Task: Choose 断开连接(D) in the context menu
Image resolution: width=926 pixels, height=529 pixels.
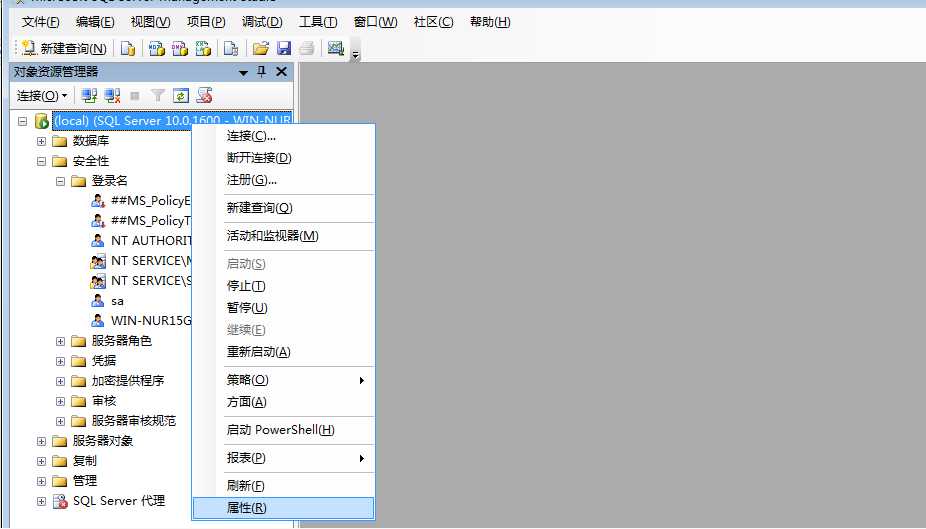Action: 283,158
